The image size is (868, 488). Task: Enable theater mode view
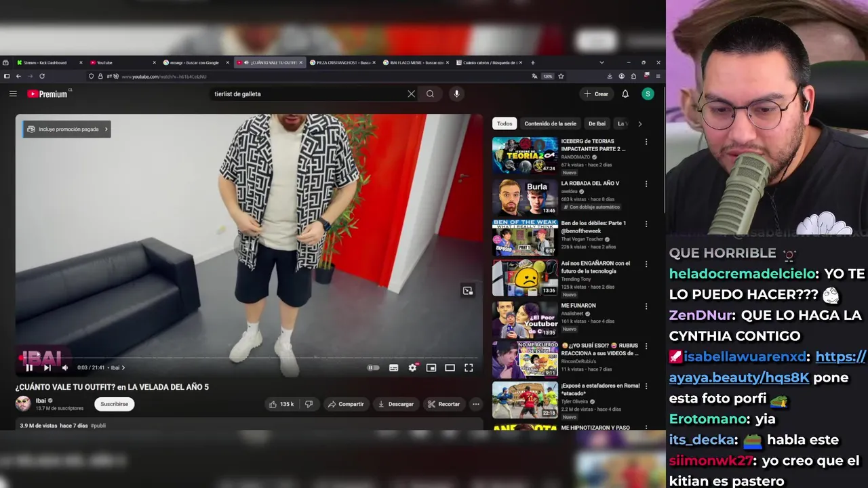450,367
